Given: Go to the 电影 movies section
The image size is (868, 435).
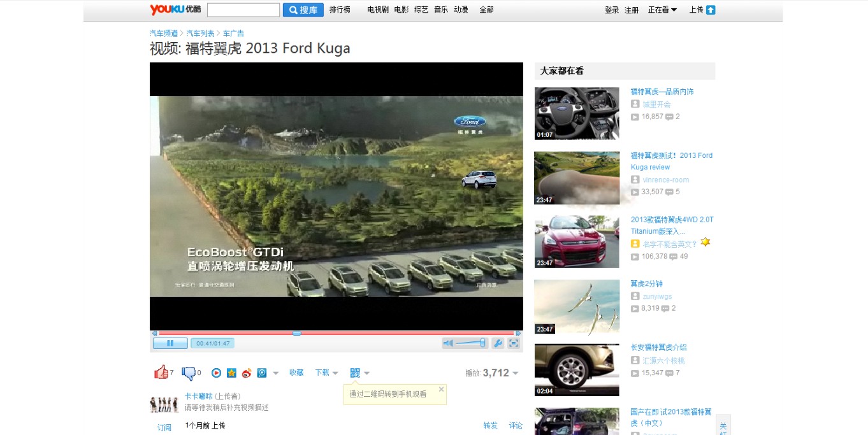Looking at the screenshot, I should tap(401, 10).
